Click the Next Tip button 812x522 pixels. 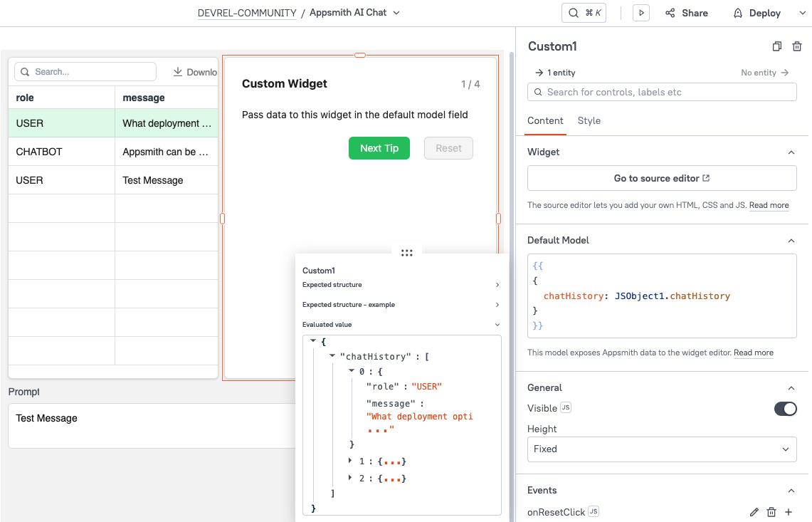[x=379, y=148]
